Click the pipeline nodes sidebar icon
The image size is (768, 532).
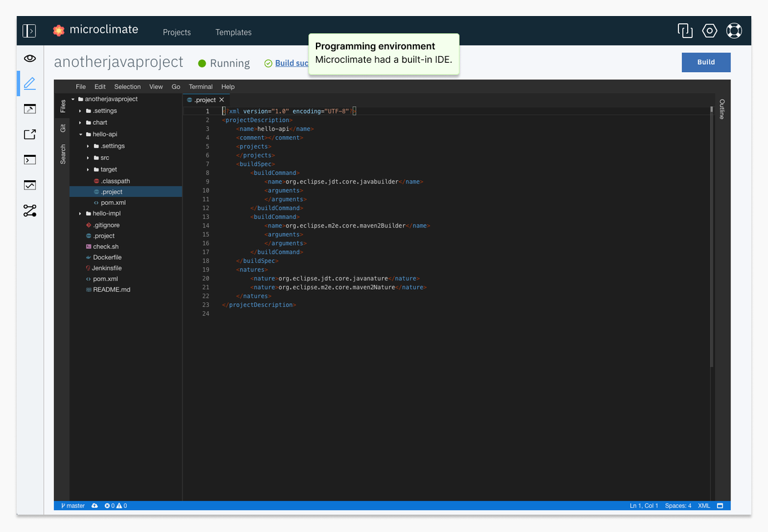click(29, 211)
